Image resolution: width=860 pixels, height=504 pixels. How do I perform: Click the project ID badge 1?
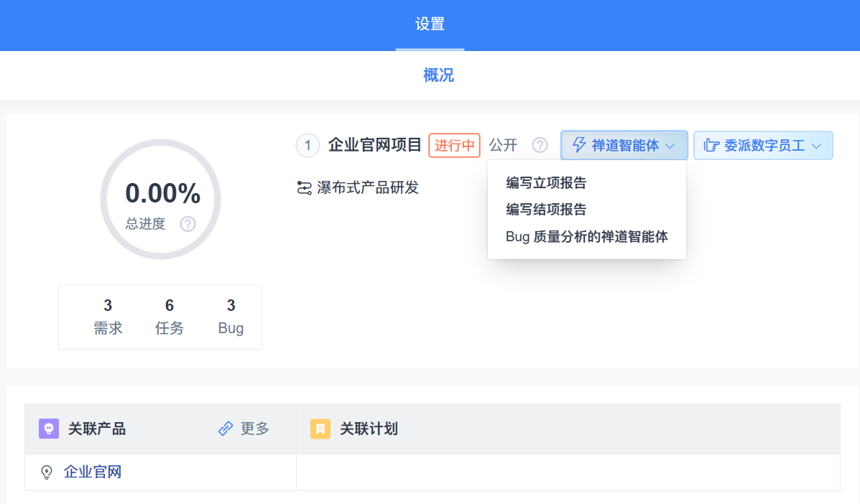[x=308, y=145]
